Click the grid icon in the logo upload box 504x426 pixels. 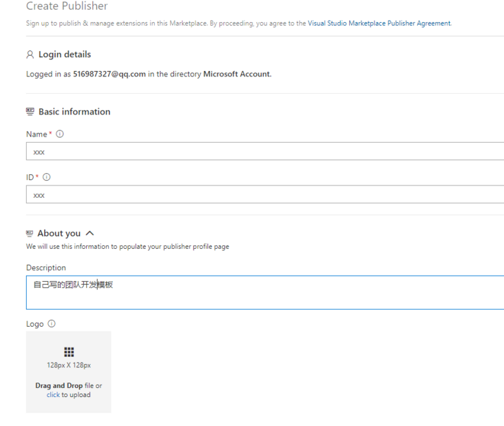pyautogui.click(x=69, y=352)
